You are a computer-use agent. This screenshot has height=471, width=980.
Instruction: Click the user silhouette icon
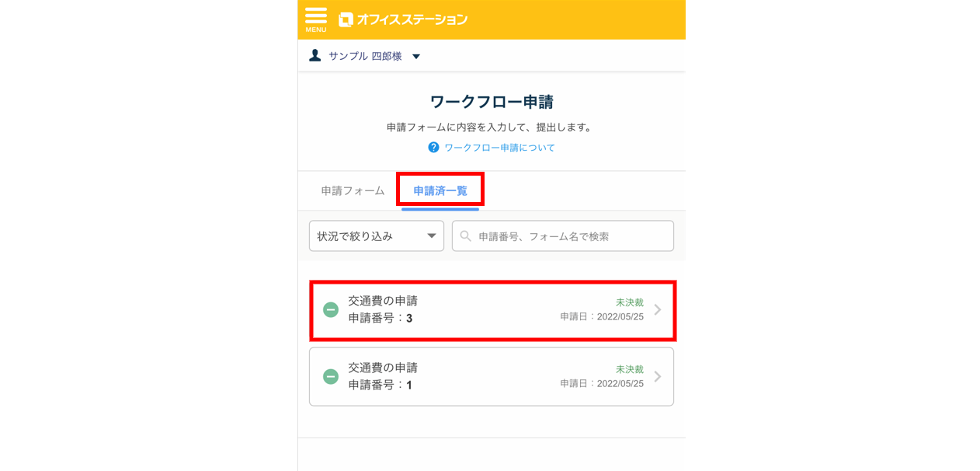pos(315,56)
